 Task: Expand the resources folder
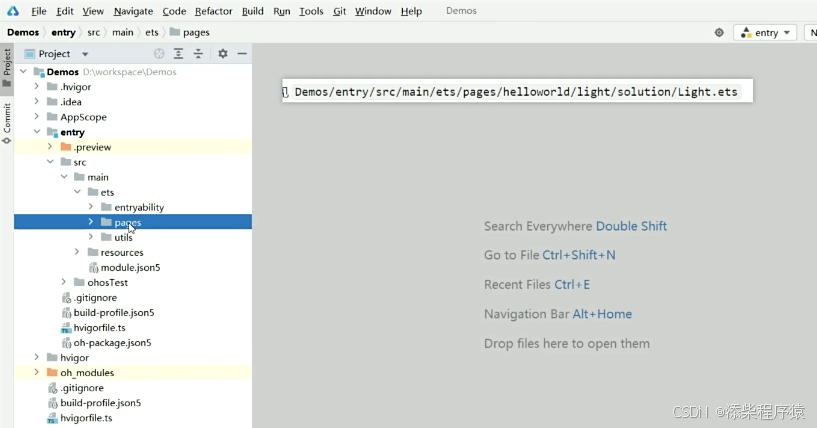pyautogui.click(x=77, y=252)
